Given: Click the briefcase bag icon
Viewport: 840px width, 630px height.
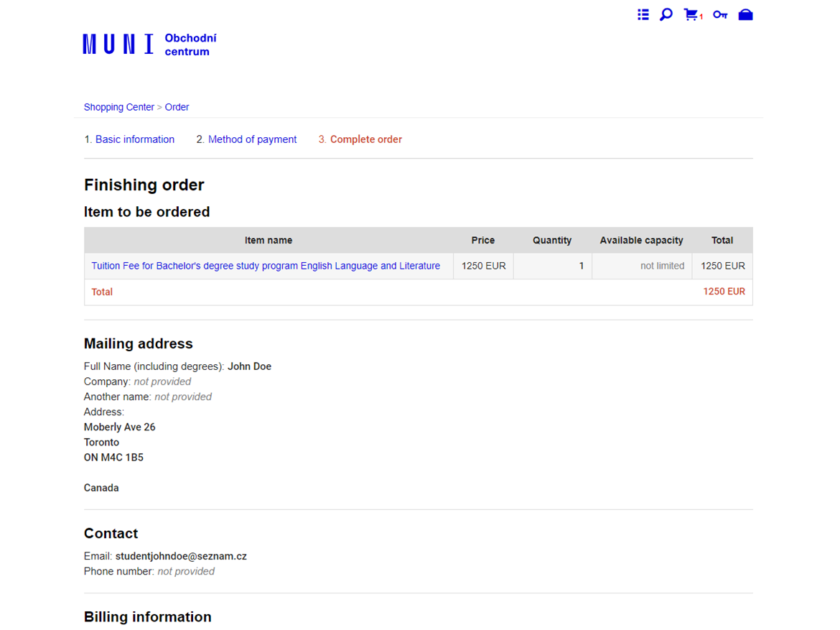Looking at the screenshot, I should point(745,14).
